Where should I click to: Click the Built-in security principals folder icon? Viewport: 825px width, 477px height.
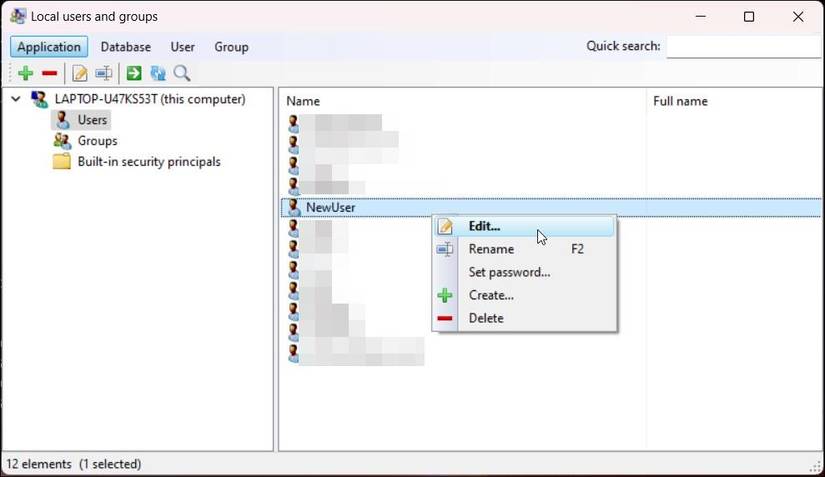62,161
